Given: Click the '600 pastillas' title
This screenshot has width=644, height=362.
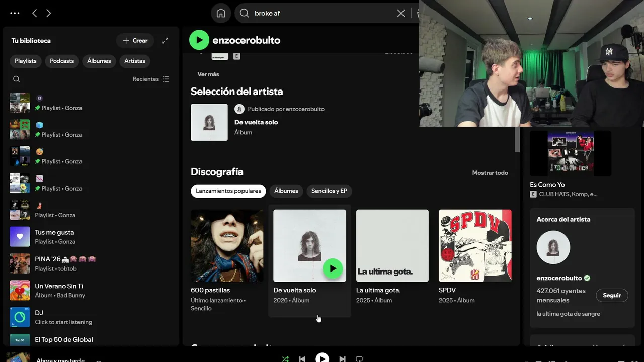Looking at the screenshot, I should (210, 290).
